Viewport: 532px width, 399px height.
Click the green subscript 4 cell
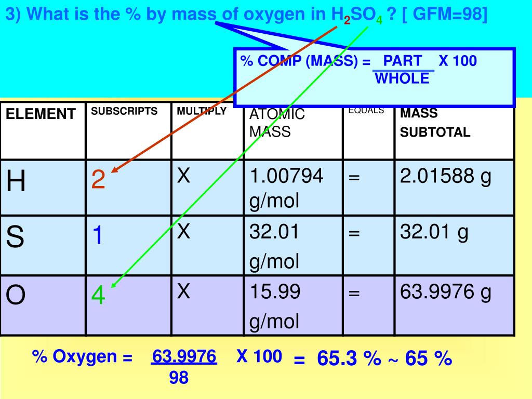[129, 305]
